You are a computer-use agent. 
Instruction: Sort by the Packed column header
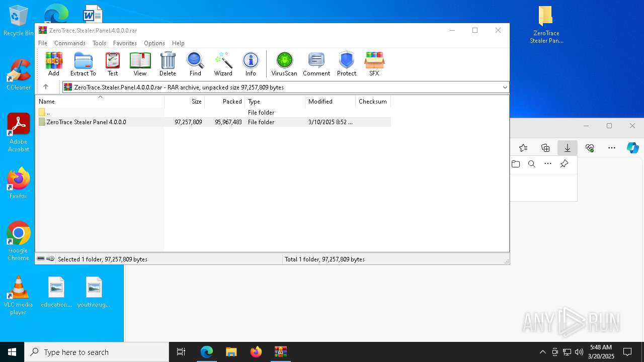[x=225, y=102]
